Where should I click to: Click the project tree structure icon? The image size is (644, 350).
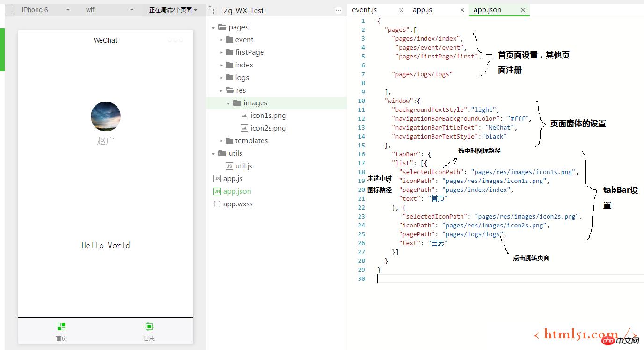click(212, 10)
